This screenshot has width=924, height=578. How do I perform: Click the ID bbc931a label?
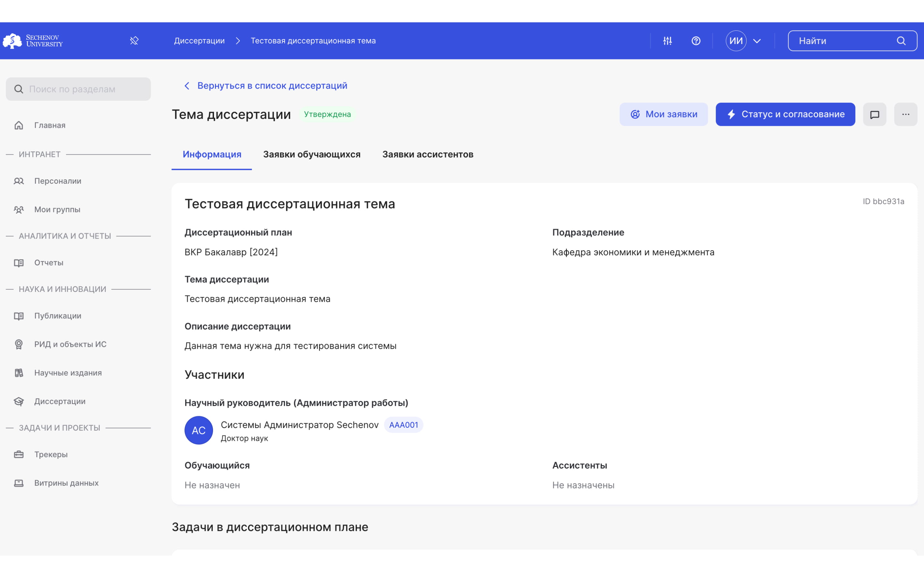coord(884,201)
